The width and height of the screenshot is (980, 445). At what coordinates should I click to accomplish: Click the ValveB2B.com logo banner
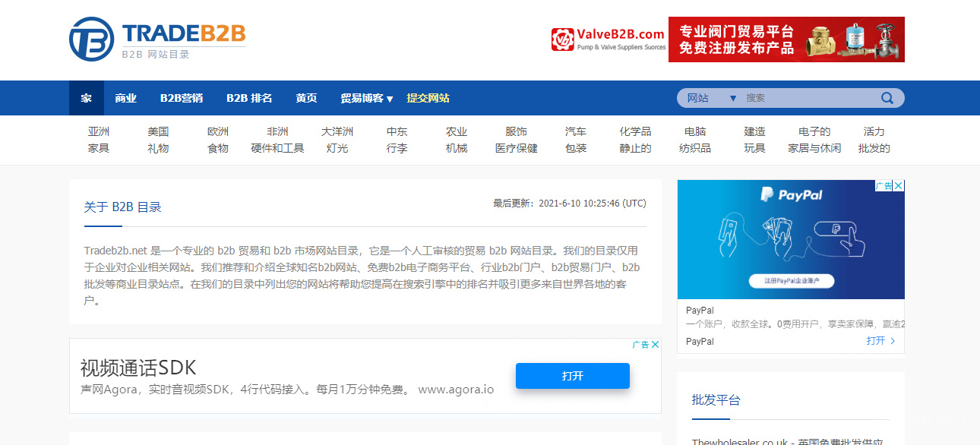pos(609,39)
